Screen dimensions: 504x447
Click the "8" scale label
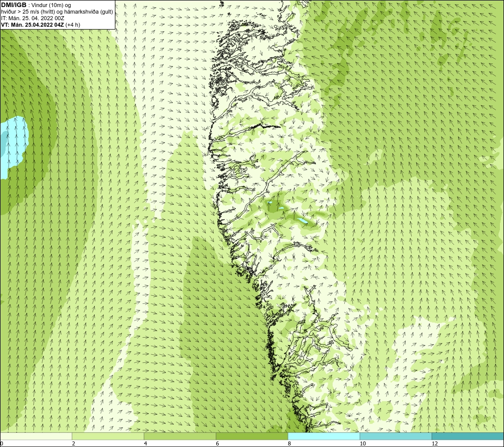pos(290,443)
